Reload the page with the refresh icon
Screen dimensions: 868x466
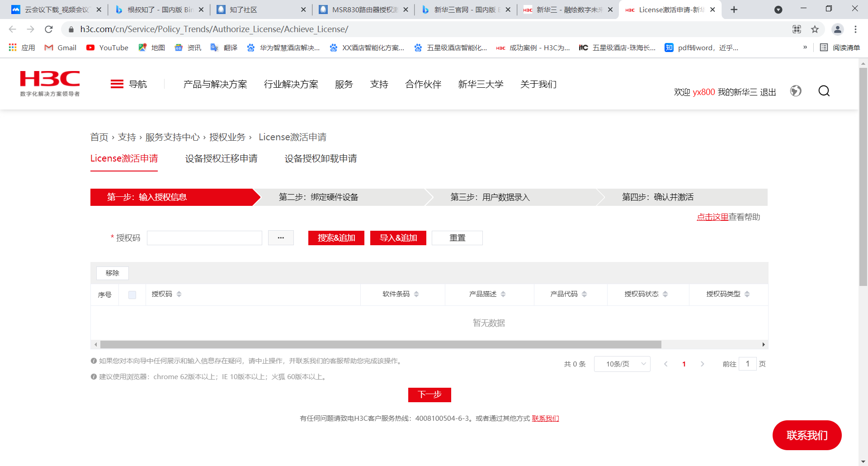tap(49, 29)
